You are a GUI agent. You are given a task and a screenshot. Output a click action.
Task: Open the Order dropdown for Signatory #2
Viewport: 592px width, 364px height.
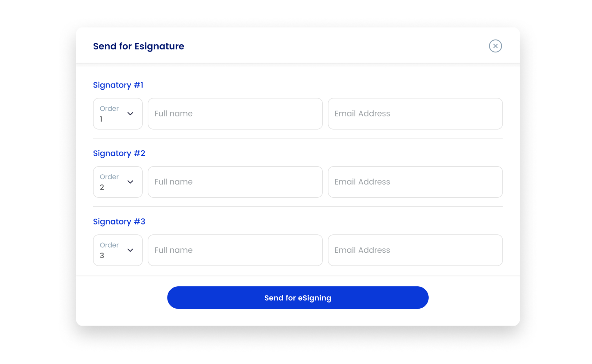[118, 182]
